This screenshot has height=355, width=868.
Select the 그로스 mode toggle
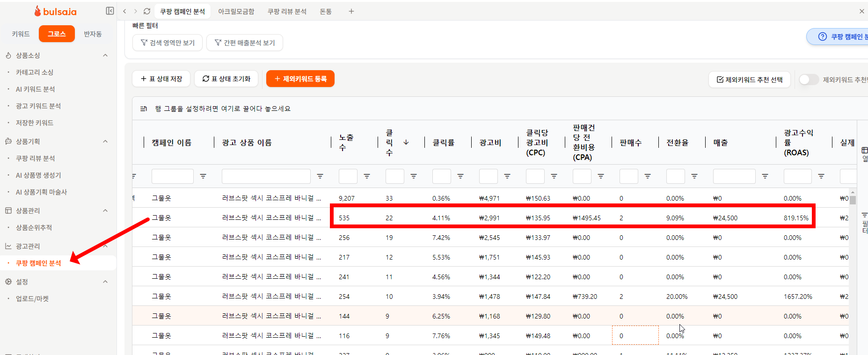(57, 34)
